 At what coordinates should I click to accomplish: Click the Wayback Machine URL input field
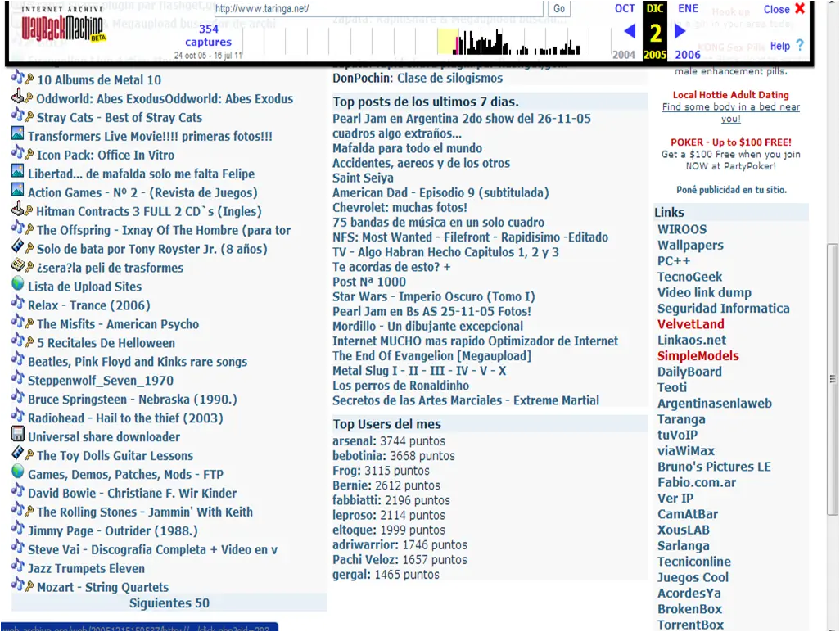378,8
